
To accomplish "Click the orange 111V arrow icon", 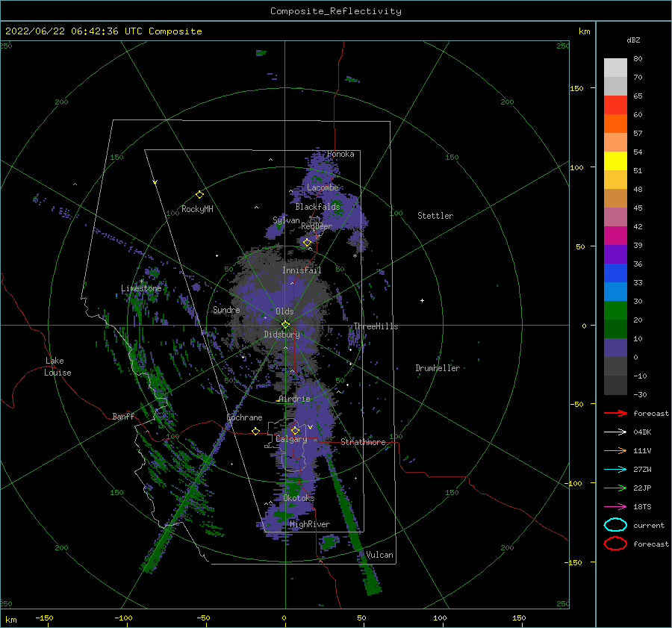I will point(615,450).
